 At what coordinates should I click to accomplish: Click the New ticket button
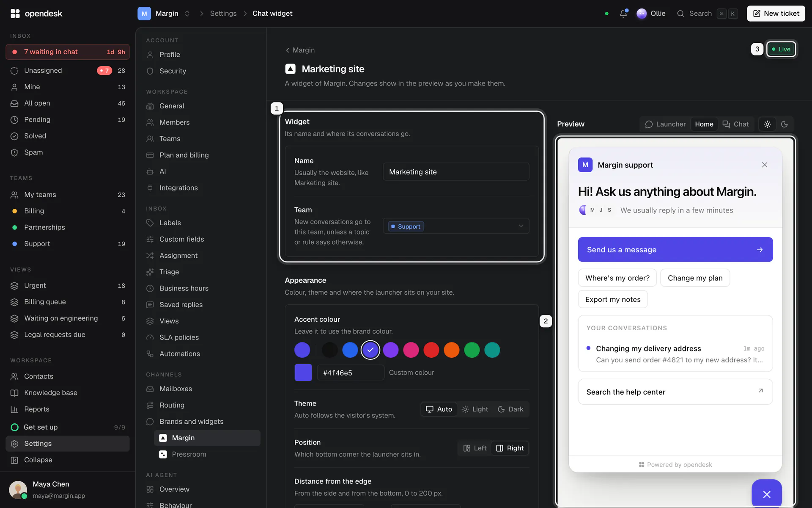tap(776, 14)
